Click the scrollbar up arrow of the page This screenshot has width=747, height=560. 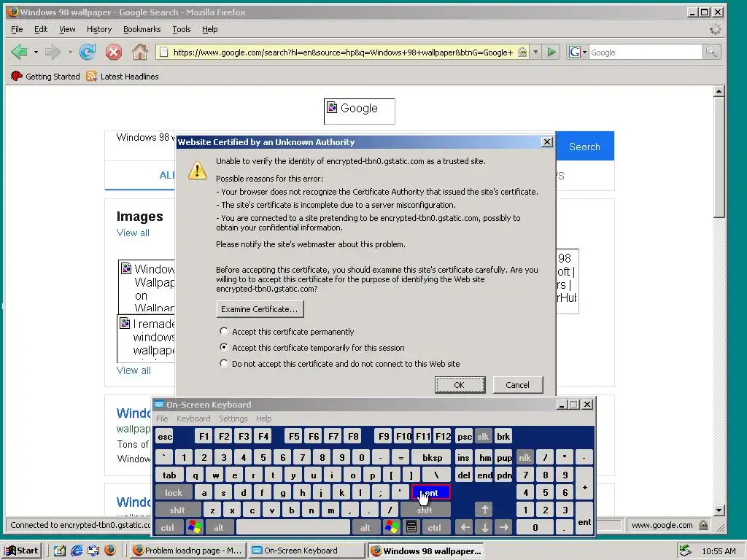point(719,91)
